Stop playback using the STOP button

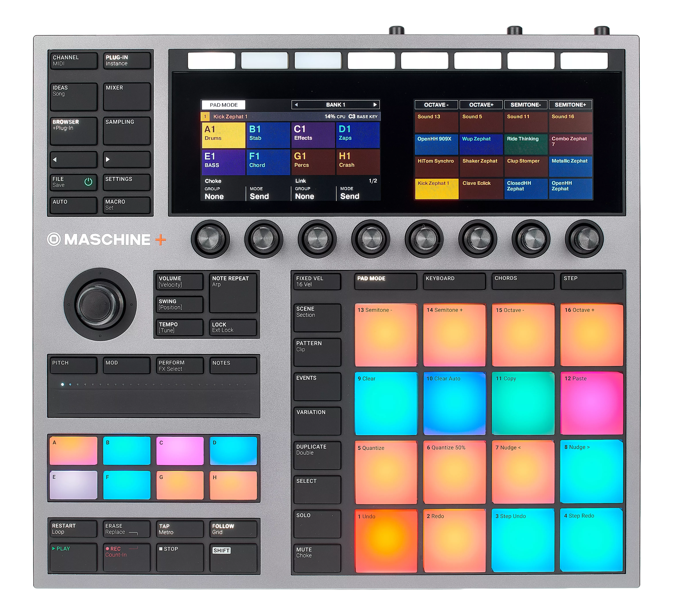180,557
